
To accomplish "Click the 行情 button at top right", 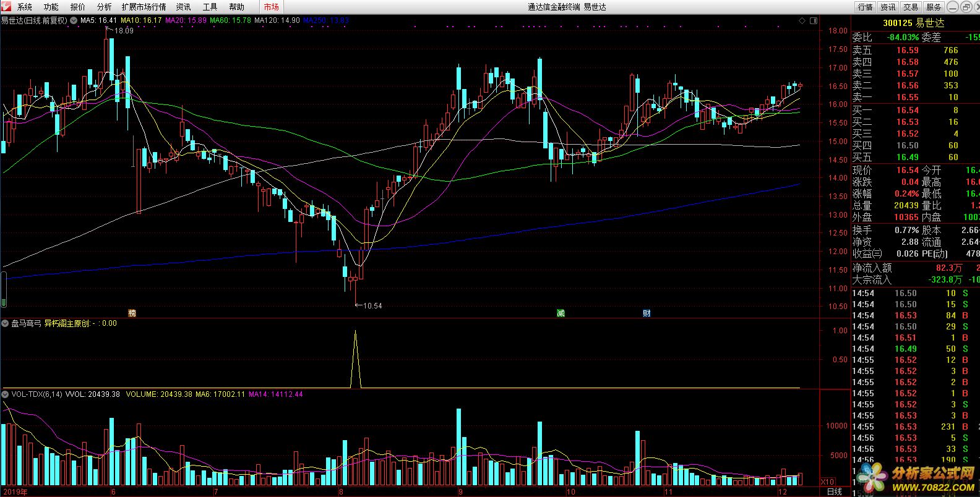I will 866,7.
